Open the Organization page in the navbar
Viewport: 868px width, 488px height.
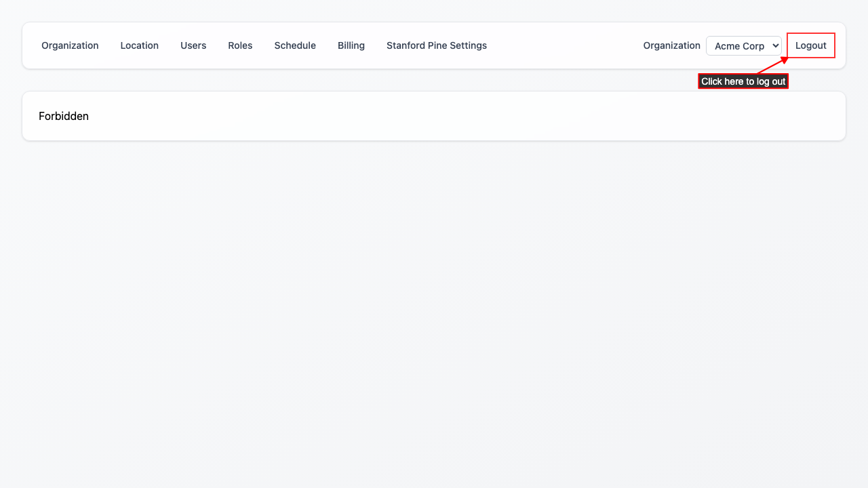click(x=70, y=45)
